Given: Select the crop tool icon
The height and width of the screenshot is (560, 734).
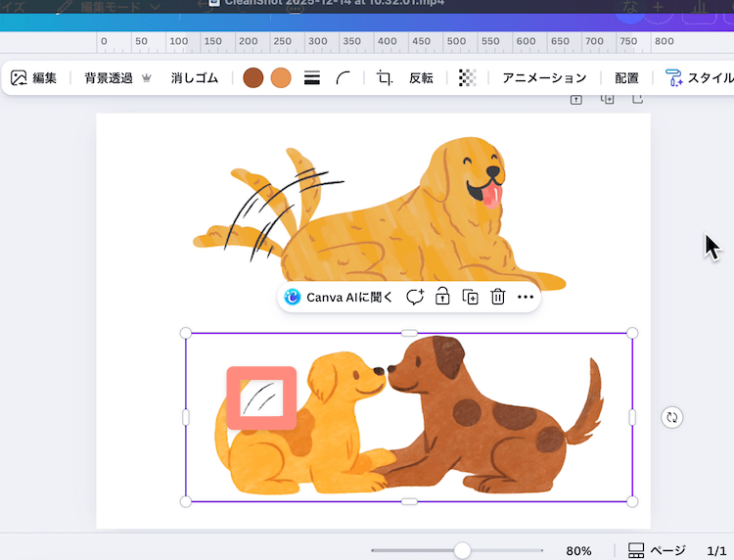Looking at the screenshot, I should point(385,77).
